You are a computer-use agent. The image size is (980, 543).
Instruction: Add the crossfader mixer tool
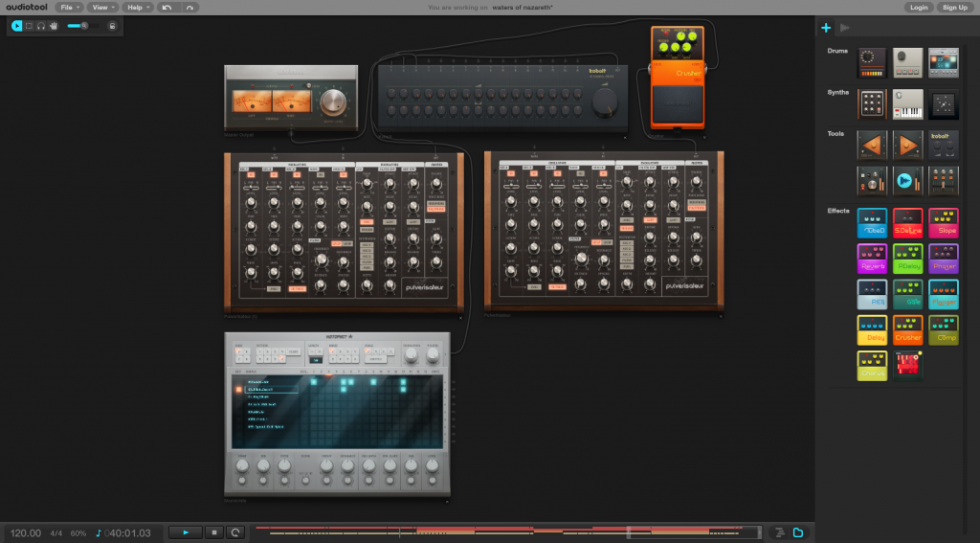point(943,181)
